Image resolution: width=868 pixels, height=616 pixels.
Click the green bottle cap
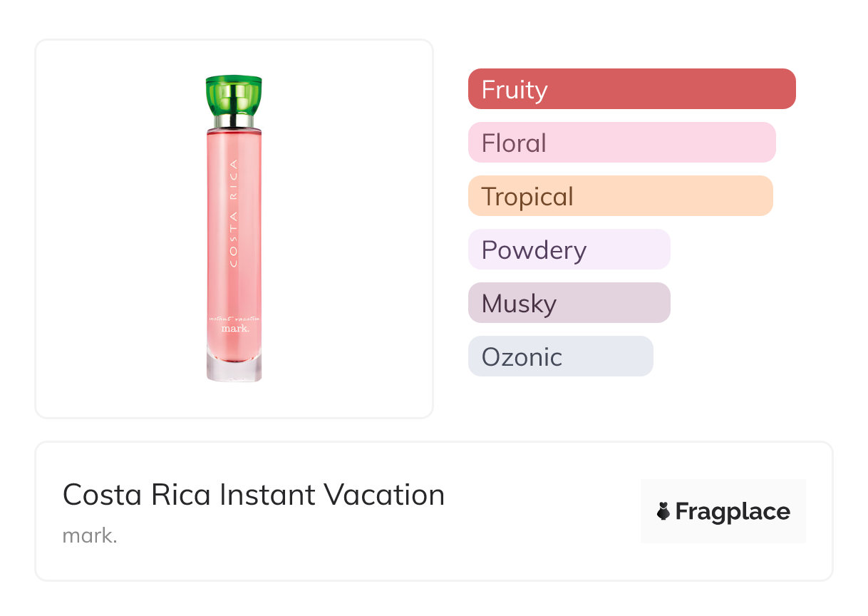[234, 93]
